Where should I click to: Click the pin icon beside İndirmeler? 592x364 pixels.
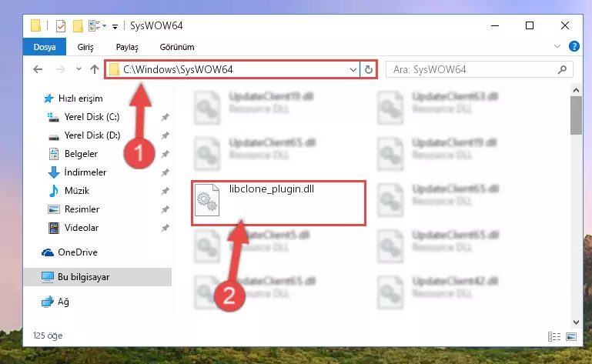pyautogui.click(x=165, y=172)
